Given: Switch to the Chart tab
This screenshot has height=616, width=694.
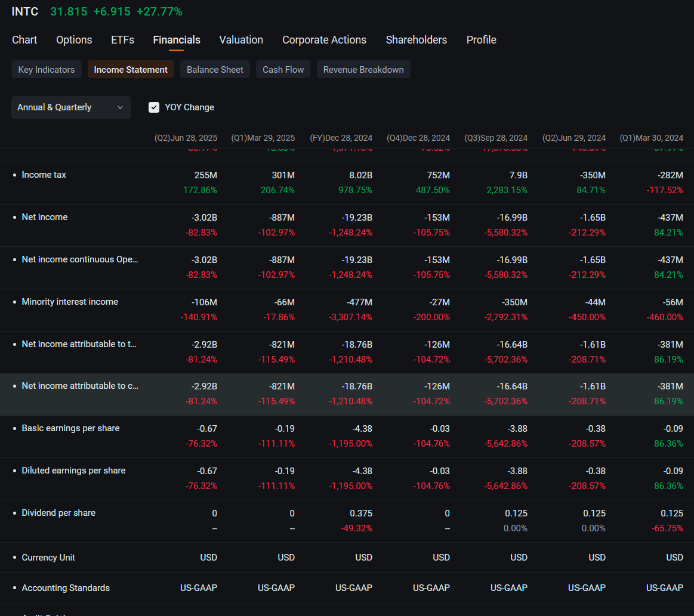Looking at the screenshot, I should point(24,40).
